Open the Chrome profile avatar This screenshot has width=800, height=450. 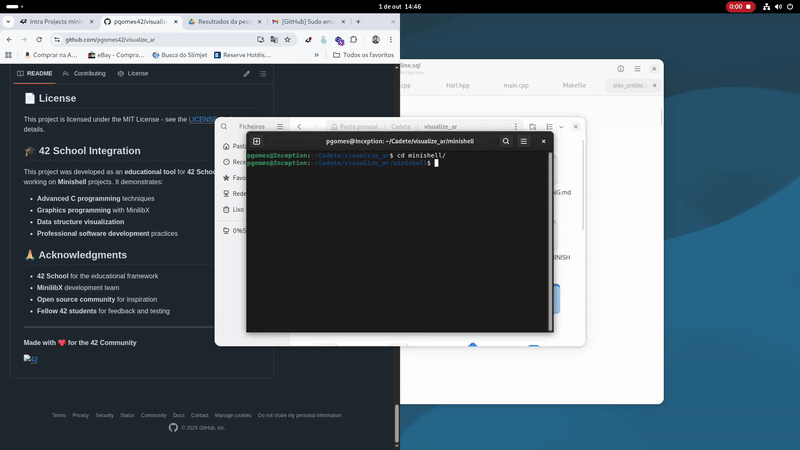click(x=376, y=39)
